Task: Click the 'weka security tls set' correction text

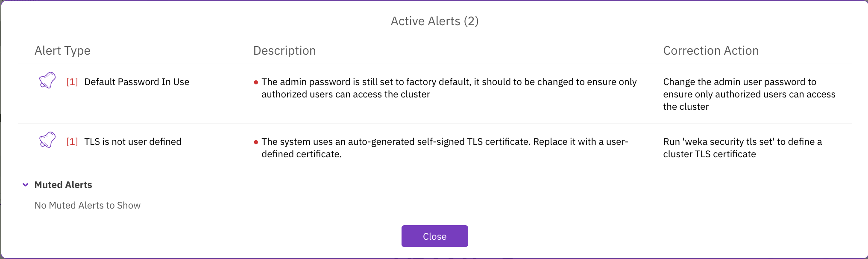Action: click(742, 148)
